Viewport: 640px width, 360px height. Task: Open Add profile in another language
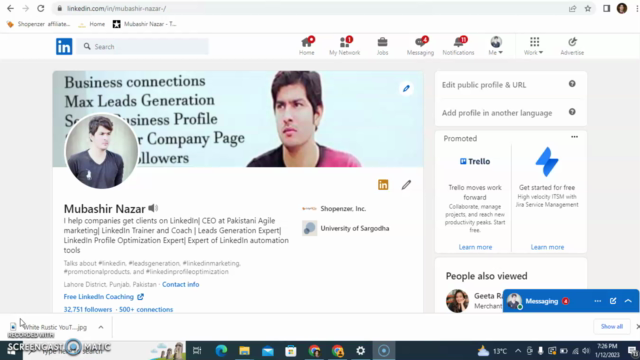click(x=497, y=113)
